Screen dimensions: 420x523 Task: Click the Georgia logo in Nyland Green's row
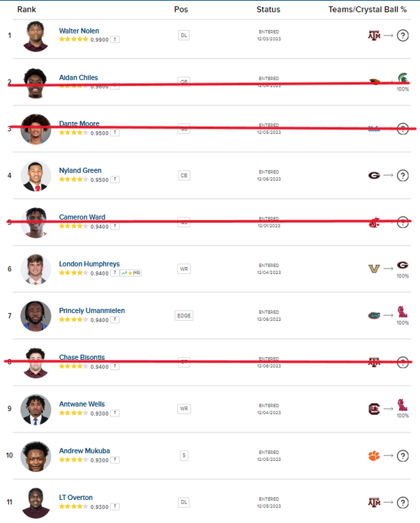[x=374, y=176]
